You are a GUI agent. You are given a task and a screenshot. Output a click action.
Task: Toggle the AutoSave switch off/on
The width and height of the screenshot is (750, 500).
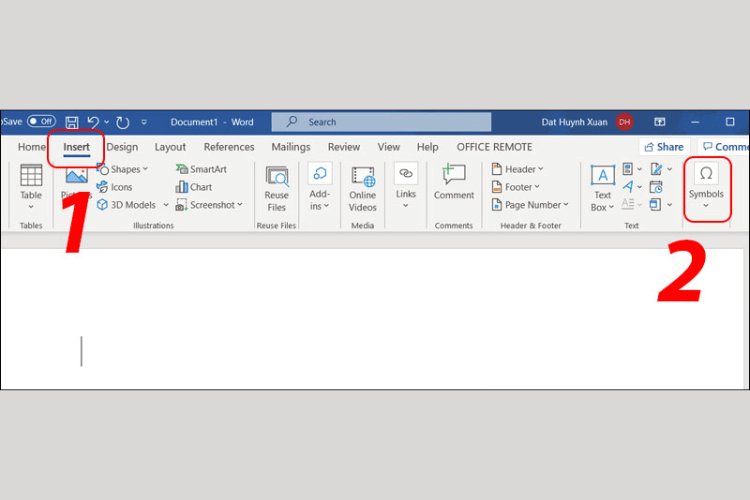tap(41, 122)
